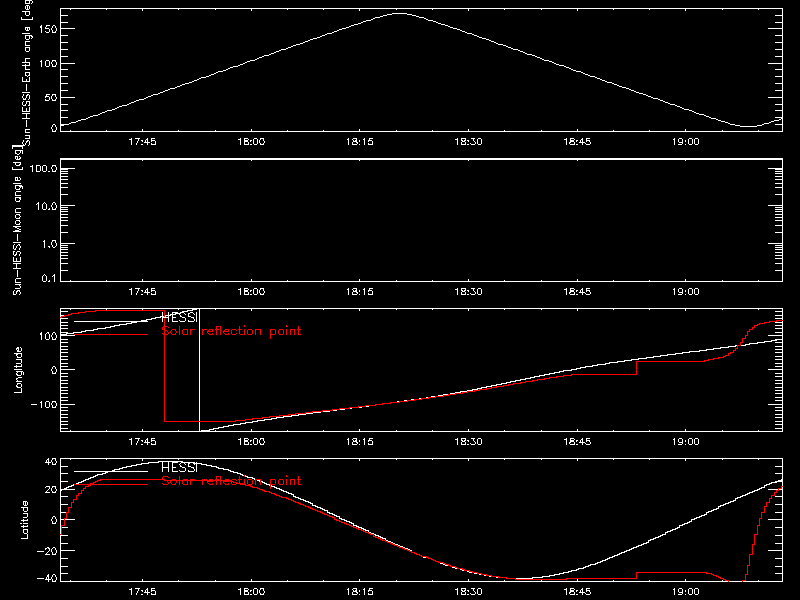Click the '40' tick on Latitude axis
800x600 pixels.
[51, 462]
